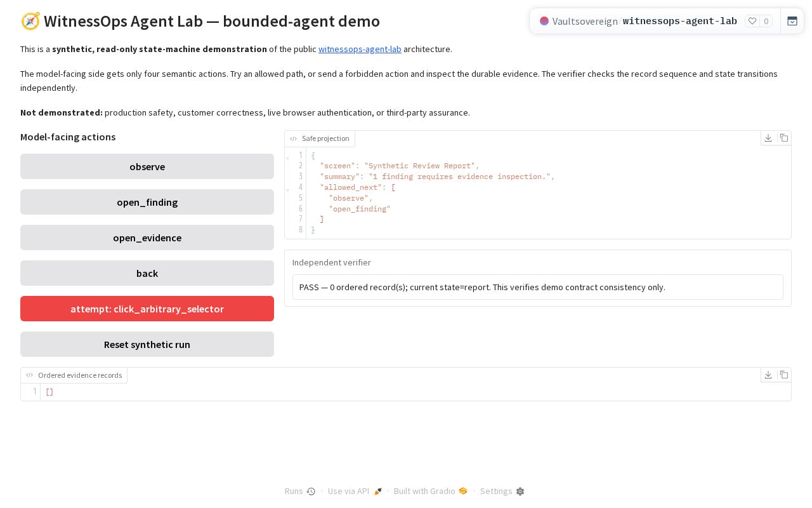Click the back action button
This screenshot has height=508, width=812.
point(147,273)
